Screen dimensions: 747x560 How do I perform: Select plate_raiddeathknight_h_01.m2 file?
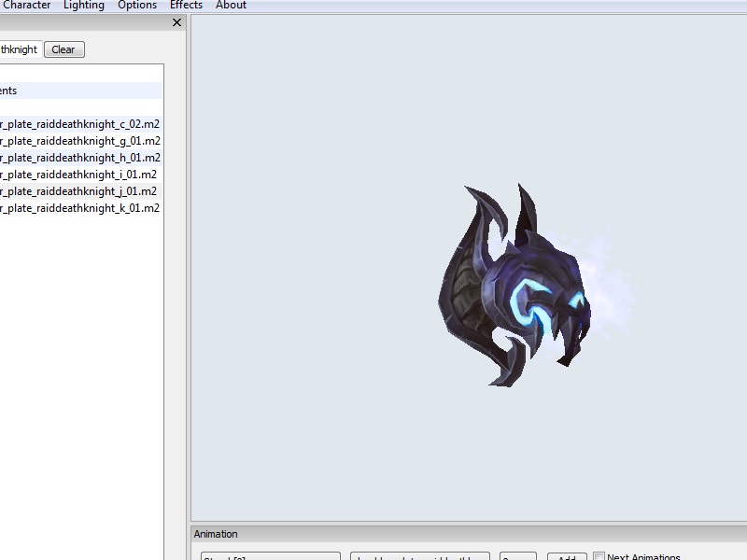[x=81, y=158]
